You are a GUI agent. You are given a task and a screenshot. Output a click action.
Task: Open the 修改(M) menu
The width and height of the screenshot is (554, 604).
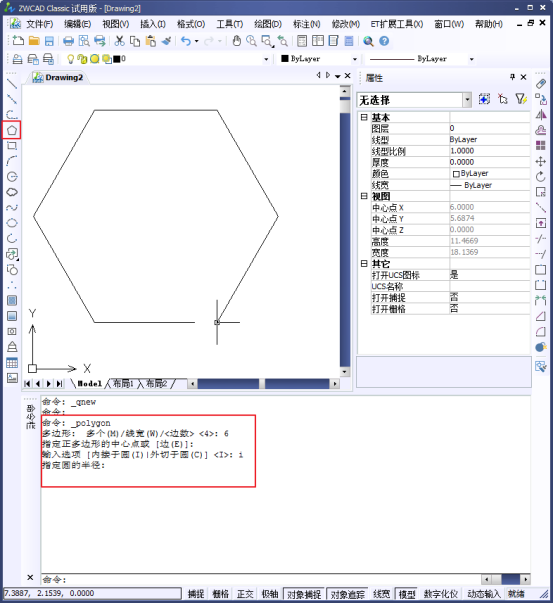[346, 24]
